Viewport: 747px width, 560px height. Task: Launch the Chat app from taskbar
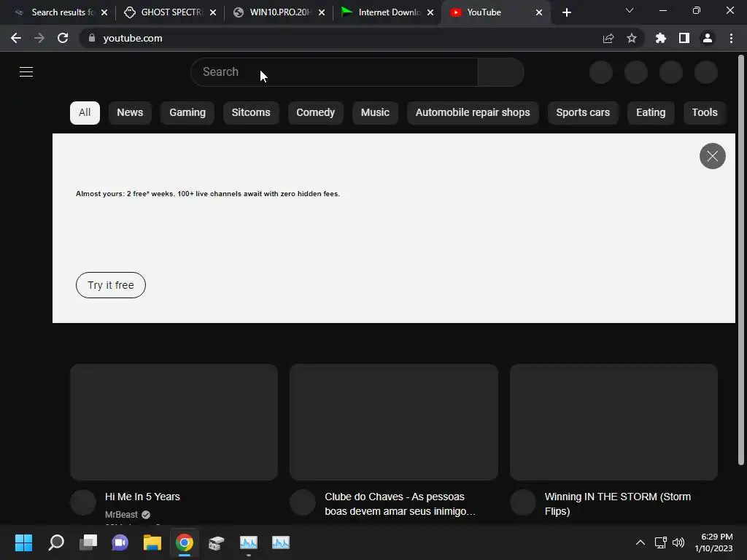point(120,542)
